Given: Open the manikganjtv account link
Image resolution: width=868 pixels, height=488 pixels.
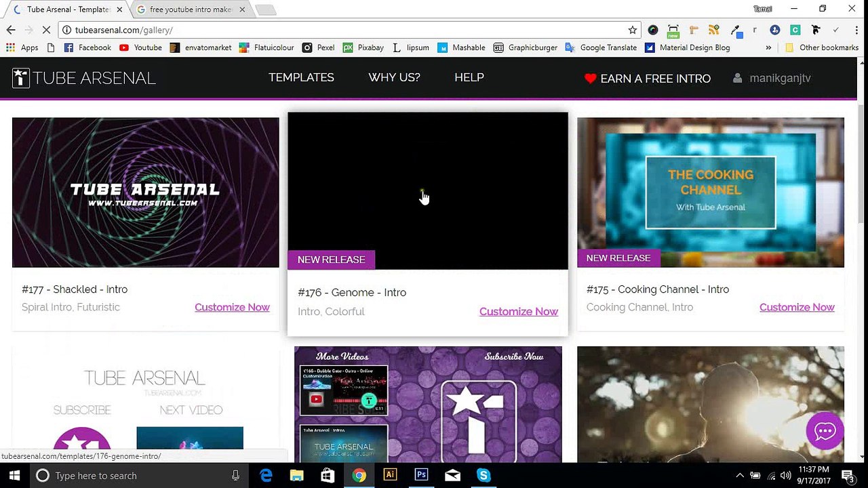Looking at the screenshot, I should [x=780, y=78].
